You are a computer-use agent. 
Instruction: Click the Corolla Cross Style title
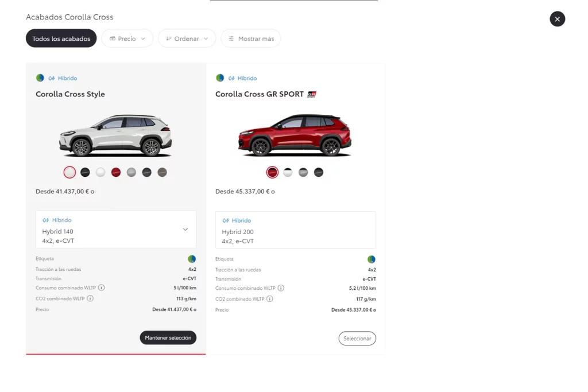click(x=70, y=94)
